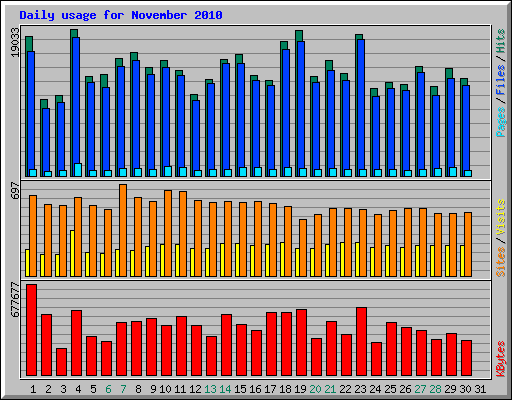This screenshot has height=400, width=512.
Task: Select day label "12" on the x-axis
Action: click(195, 389)
